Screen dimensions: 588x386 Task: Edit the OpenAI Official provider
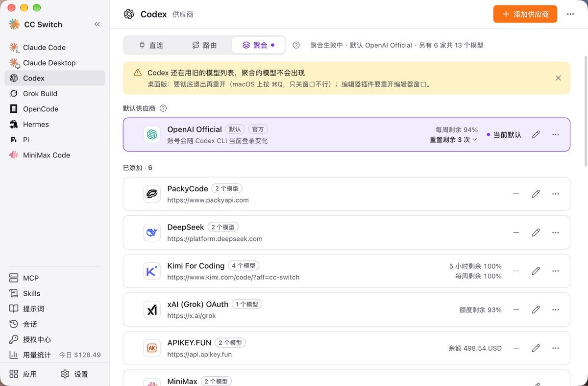point(536,134)
